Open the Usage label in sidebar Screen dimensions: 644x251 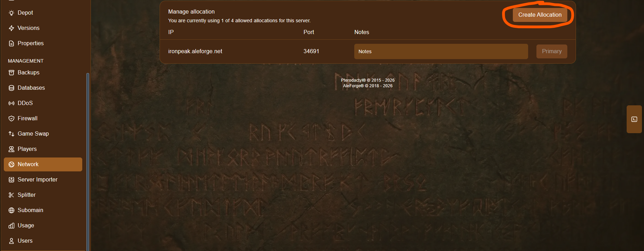pos(26,225)
